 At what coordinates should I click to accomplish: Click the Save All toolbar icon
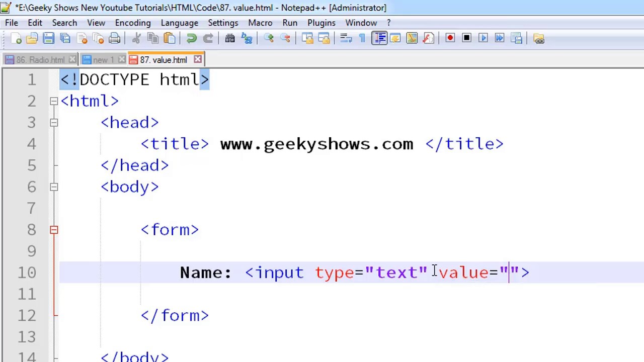pyautogui.click(x=65, y=38)
